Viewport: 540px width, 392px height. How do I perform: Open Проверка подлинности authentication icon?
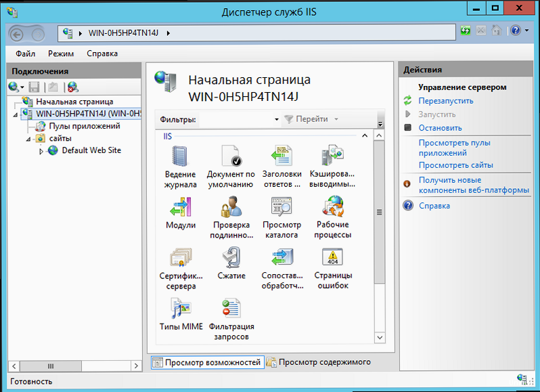click(231, 207)
